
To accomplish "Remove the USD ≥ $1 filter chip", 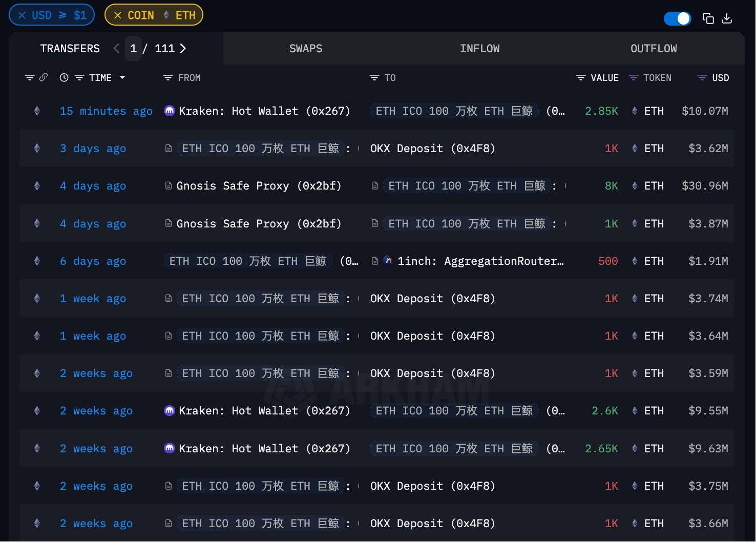I will pyautogui.click(x=21, y=15).
